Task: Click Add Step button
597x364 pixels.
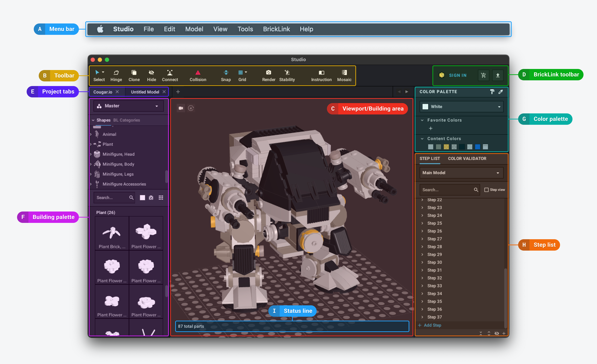Action: pos(432,325)
